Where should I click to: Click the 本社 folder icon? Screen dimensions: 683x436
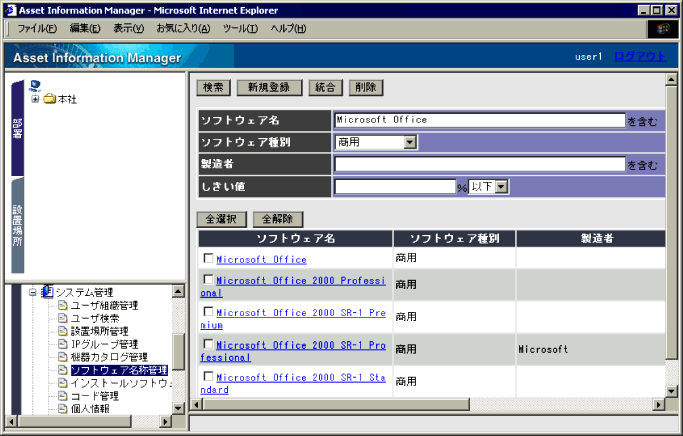pyautogui.click(x=50, y=99)
